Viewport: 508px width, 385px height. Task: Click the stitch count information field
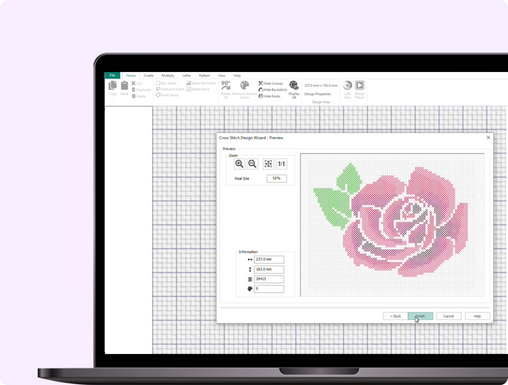(269, 279)
